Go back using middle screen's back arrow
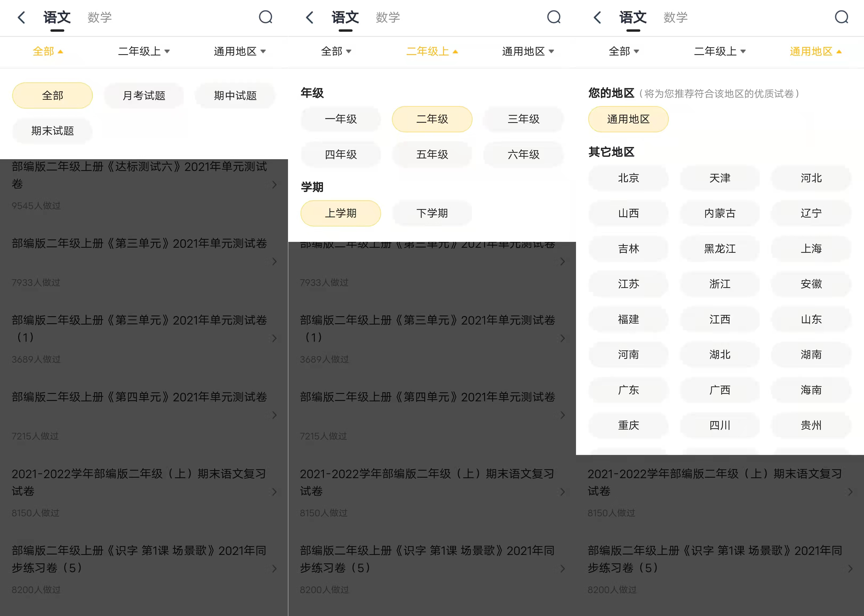864x616 pixels. click(x=310, y=17)
